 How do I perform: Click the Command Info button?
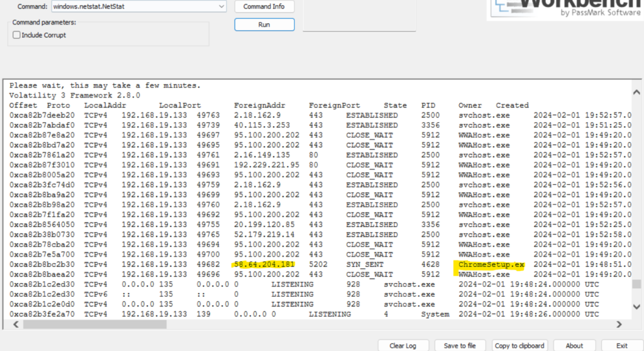(x=264, y=6)
